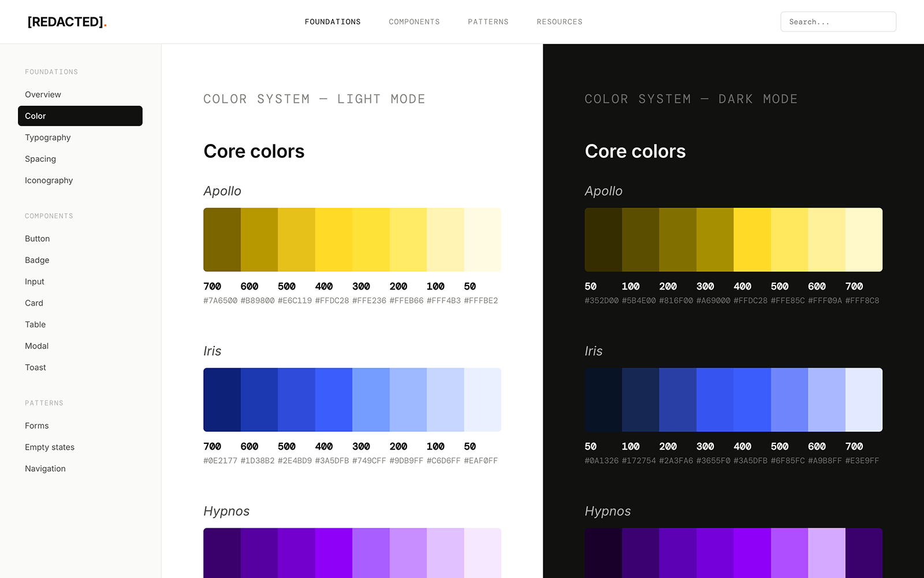Click dark mode Apollo 600 swatch #FFF09A
This screenshot has width=924, height=578.
827,240
